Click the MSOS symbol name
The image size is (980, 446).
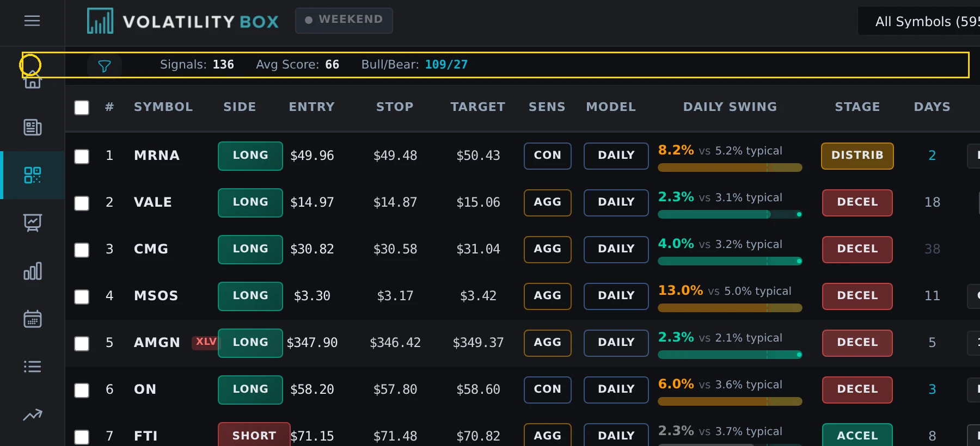[x=156, y=296]
